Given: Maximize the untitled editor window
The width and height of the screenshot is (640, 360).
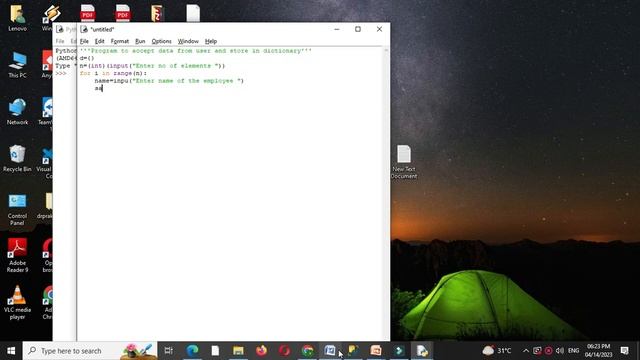Looking at the screenshot, I should point(358,29).
